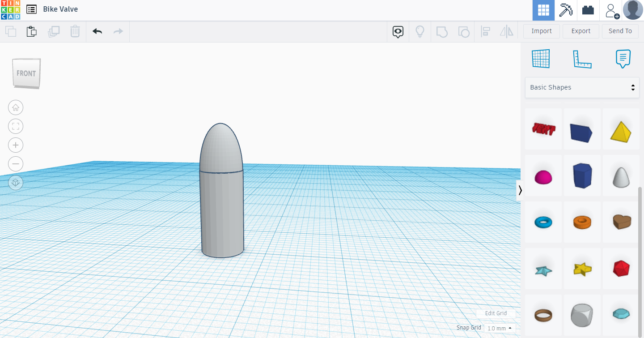This screenshot has height=338, width=644.
Task: Click the Paste toolbar icon
Action: 31,31
